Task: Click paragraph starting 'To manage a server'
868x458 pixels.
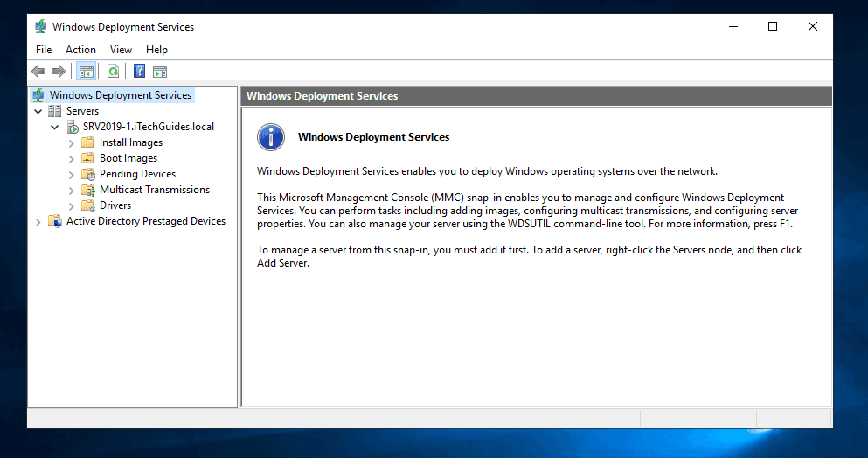Action: click(x=529, y=256)
